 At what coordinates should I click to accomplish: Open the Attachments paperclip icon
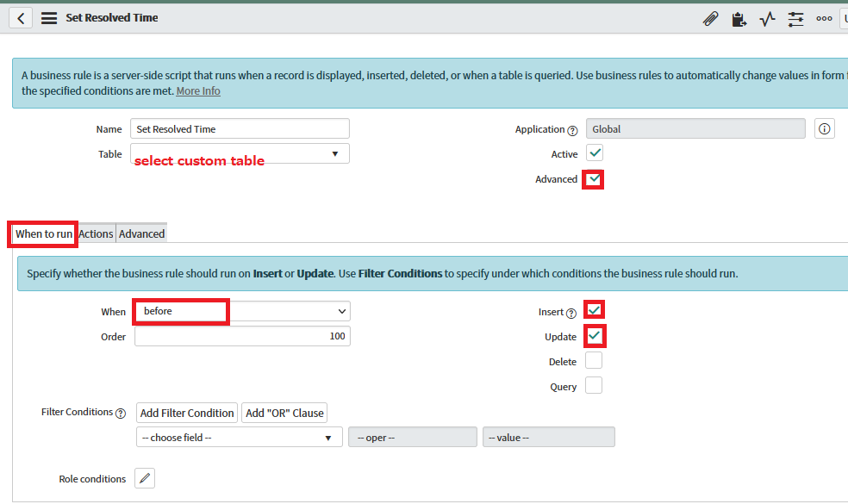point(710,18)
